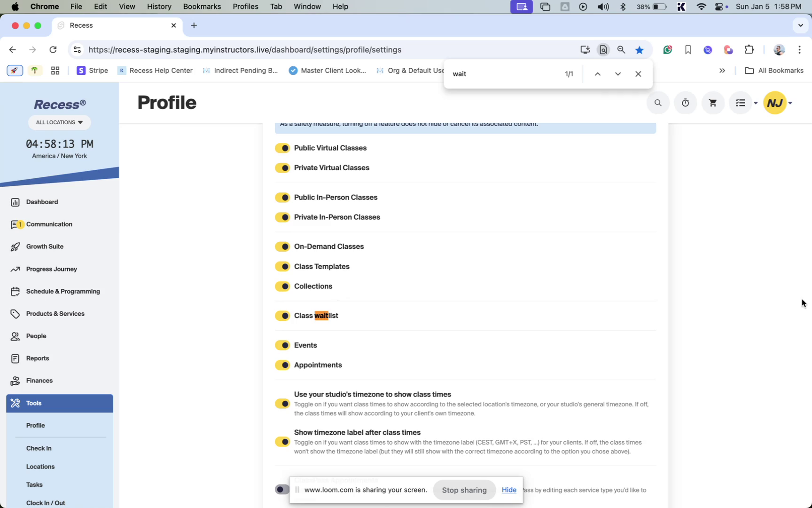The width and height of the screenshot is (812, 508).
Task: Open the People sidebar icon
Action: [15, 336]
